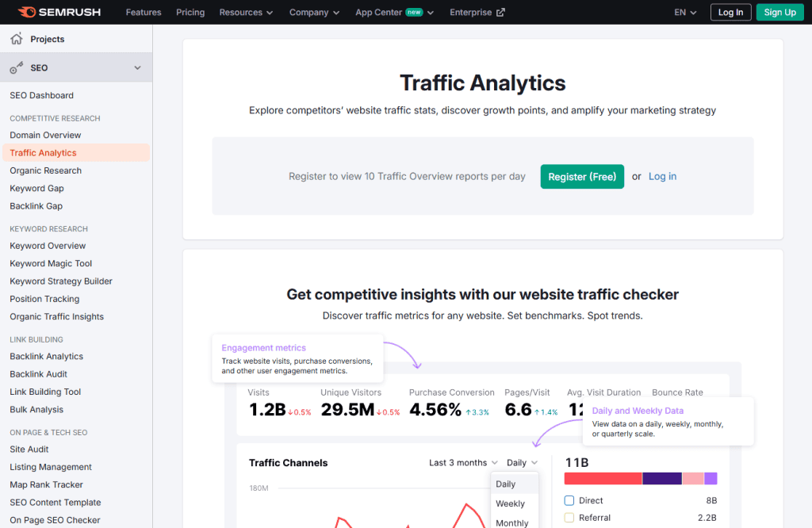
Task: Select Weekly from the interval list
Action: click(x=510, y=503)
